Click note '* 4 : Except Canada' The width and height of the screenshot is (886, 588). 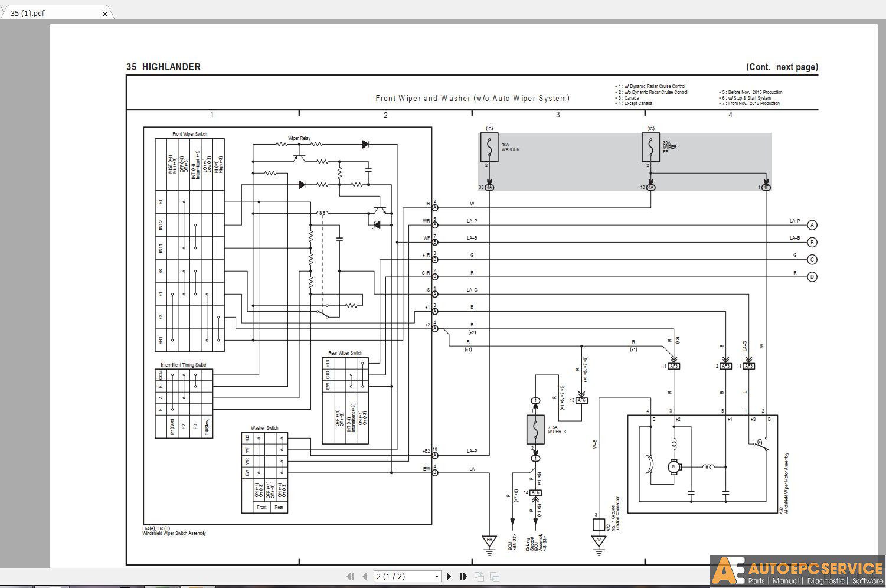point(633,103)
